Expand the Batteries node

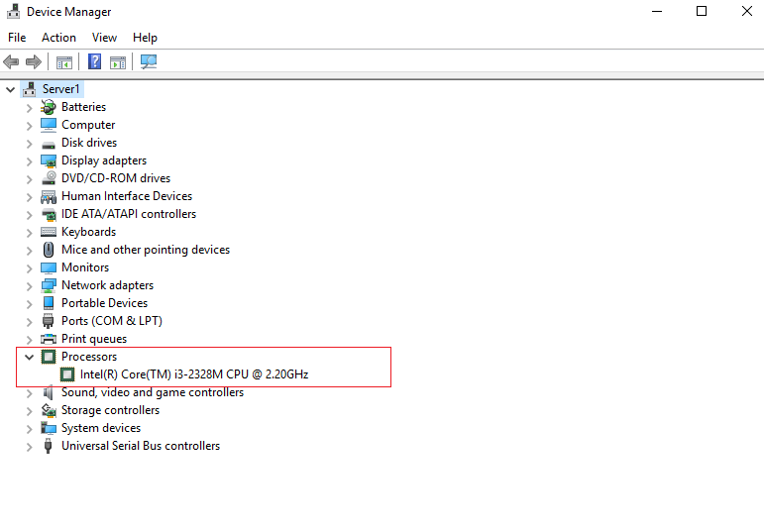30,108
